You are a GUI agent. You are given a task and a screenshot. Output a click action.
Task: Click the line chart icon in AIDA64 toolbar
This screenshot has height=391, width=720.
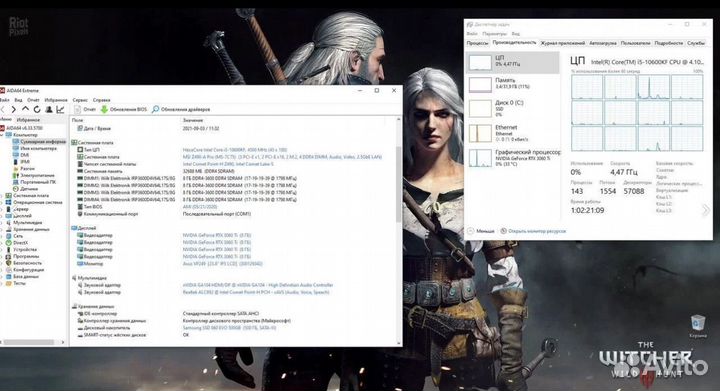tap(60, 109)
